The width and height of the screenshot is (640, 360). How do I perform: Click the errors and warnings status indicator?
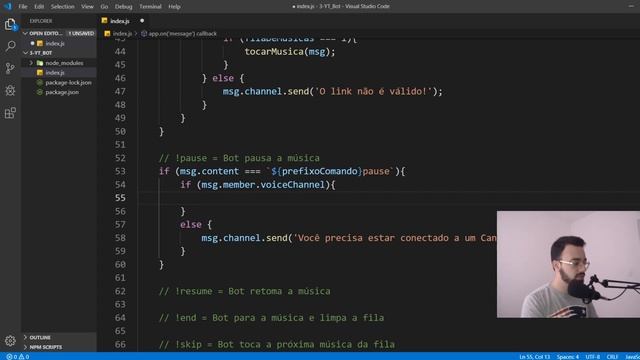coord(18,356)
